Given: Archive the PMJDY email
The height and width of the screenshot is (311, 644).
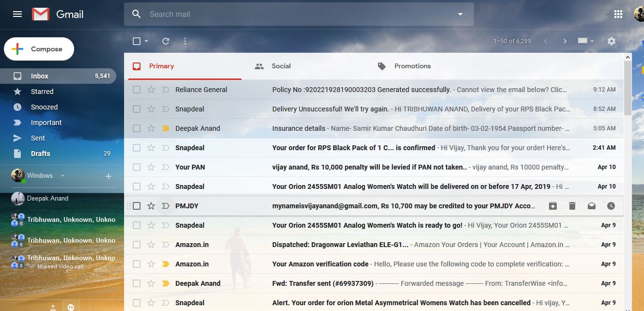Looking at the screenshot, I should click(x=553, y=206).
